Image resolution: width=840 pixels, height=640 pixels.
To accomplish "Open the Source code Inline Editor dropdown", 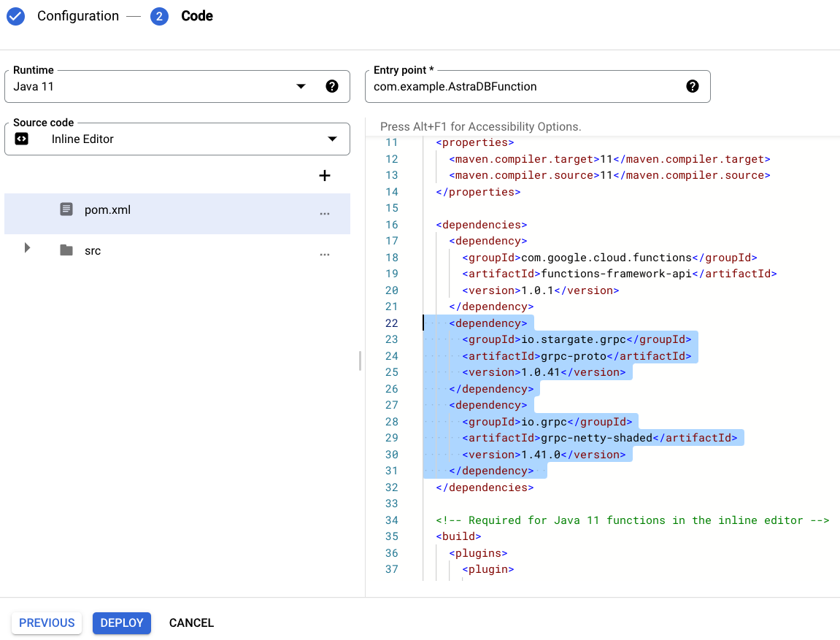I will [177, 139].
